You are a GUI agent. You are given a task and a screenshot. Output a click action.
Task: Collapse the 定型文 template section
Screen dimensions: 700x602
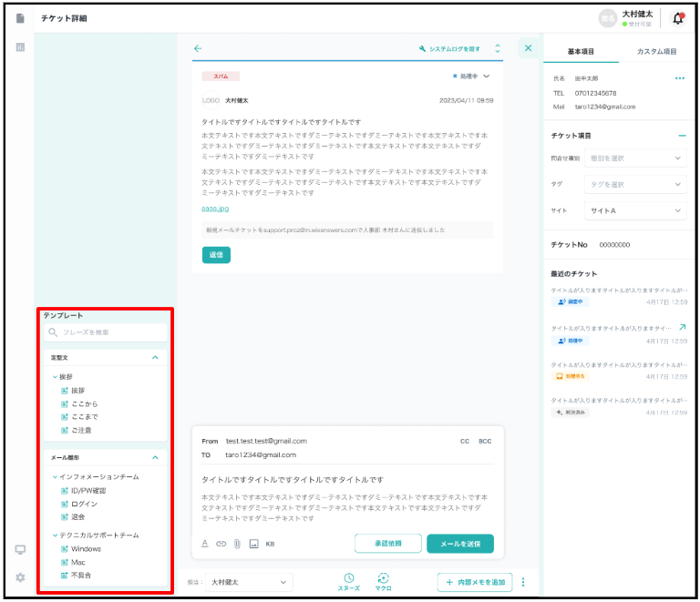click(x=155, y=358)
